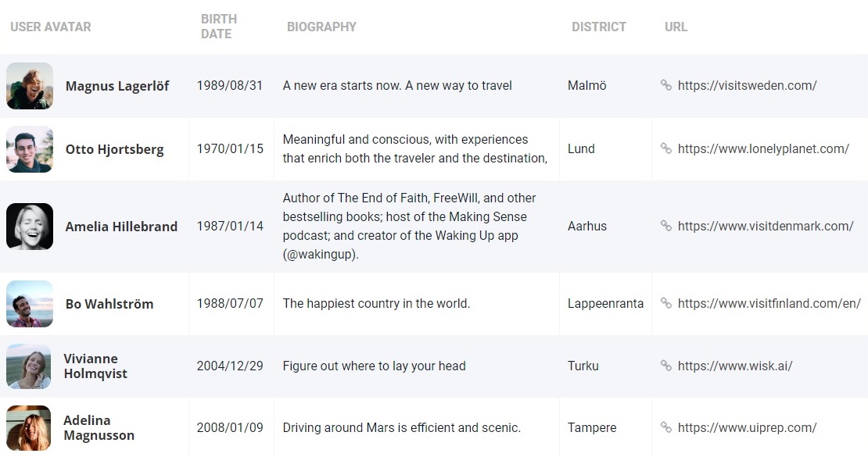This screenshot has width=868, height=457.
Task: Open Adelina Magnusson's avatar picture
Action: (29, 427)
